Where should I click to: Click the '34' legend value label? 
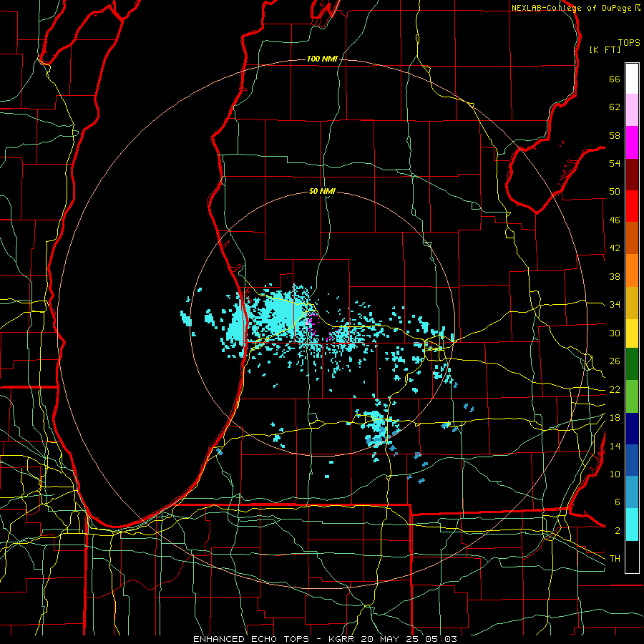pos(615,305)
